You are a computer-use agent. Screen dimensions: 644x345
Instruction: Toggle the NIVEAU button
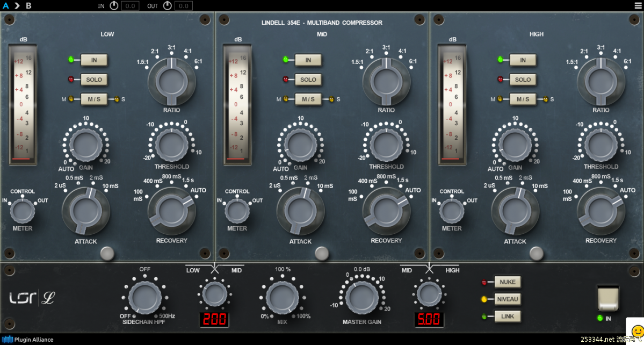point(508,299)
